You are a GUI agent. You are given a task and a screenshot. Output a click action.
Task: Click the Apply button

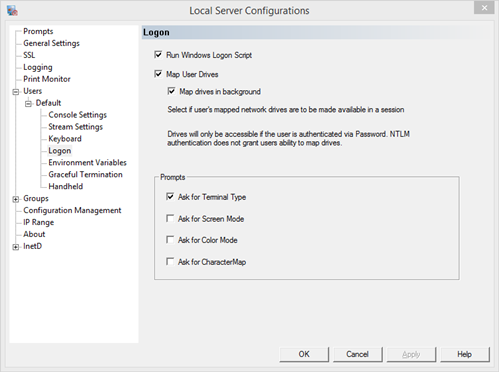coord(411,354)
